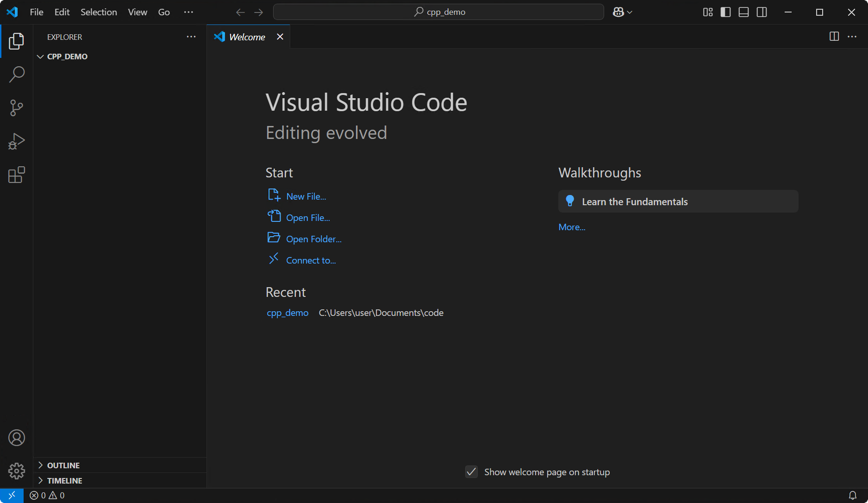Click the Accounts icon in activity bar

point(16,437)
